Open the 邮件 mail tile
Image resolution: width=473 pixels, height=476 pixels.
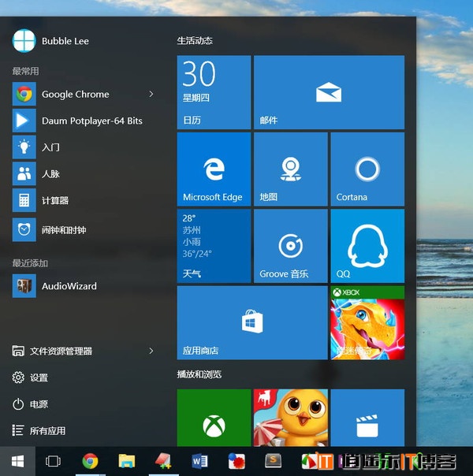[329, 92]
